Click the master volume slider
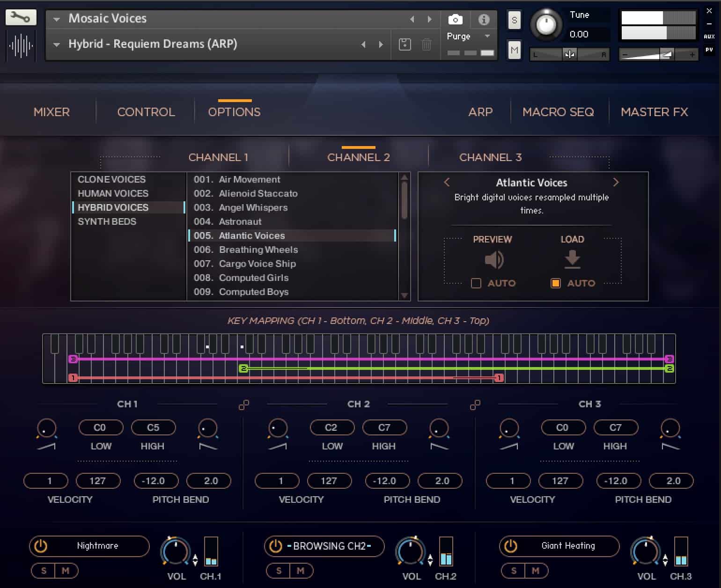The width and height of the screenshot is (721, 588). (659, 55)
